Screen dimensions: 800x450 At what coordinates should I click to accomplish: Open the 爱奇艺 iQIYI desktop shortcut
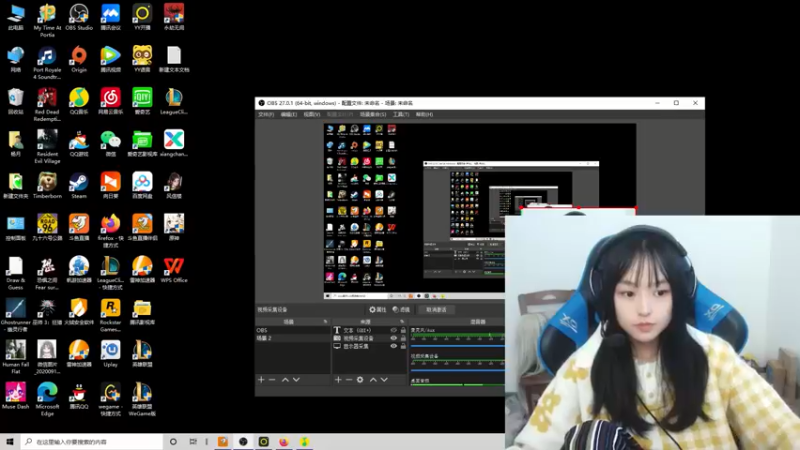pos(142,101)
